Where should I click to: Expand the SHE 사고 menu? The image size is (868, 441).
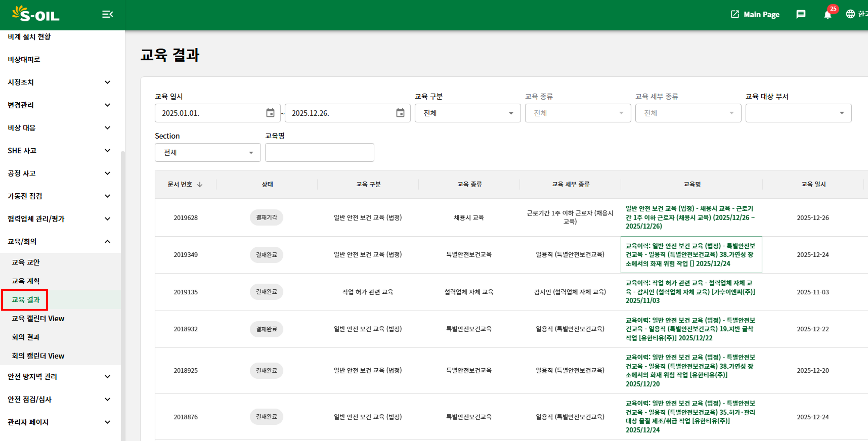107,150
